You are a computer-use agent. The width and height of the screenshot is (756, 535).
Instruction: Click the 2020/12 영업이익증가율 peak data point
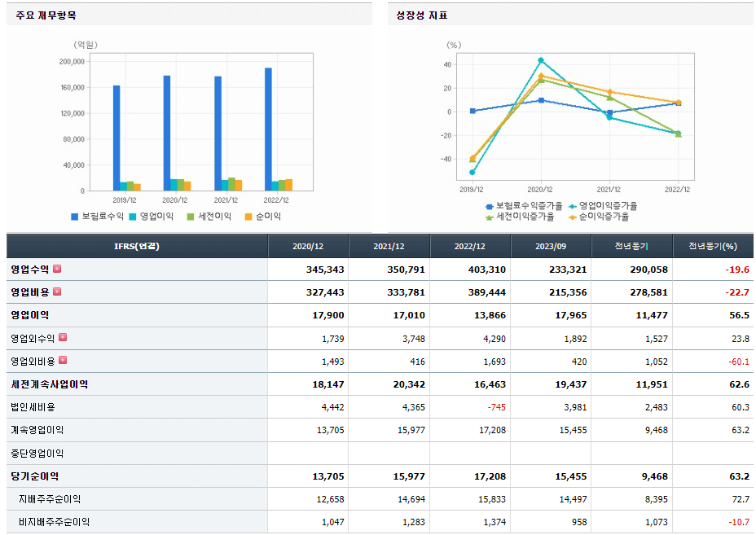click(541, 60)
